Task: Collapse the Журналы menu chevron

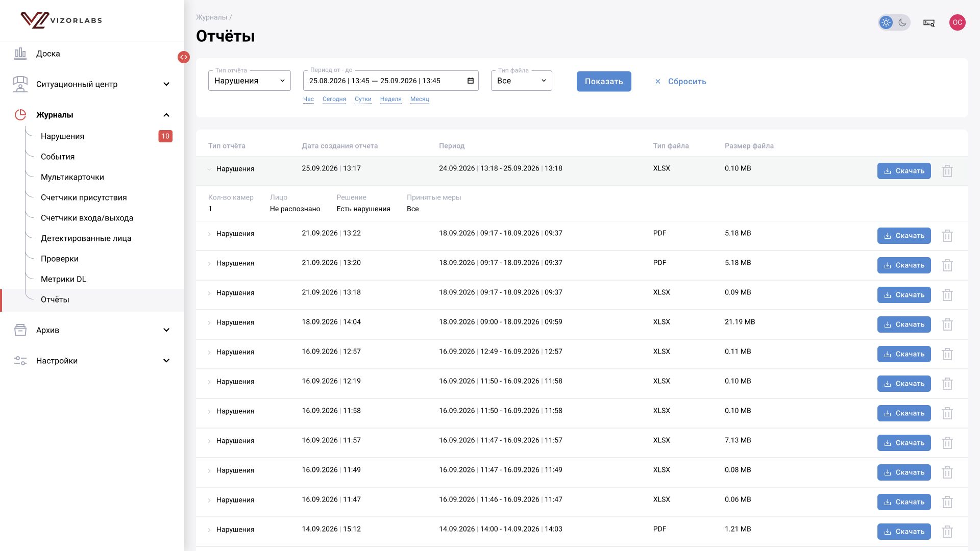Action: coord(166,115)
